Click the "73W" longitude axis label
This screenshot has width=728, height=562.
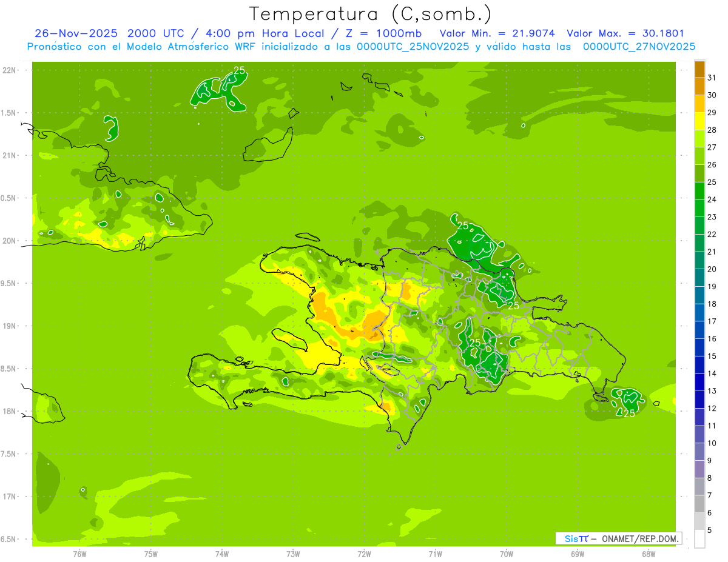tap(293, 554)
